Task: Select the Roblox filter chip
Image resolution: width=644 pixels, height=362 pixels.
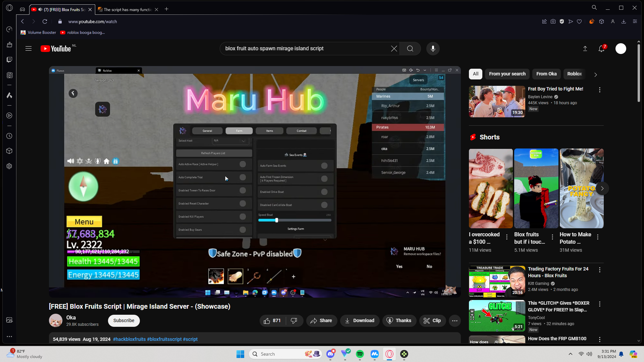Action: coord(575,74)
